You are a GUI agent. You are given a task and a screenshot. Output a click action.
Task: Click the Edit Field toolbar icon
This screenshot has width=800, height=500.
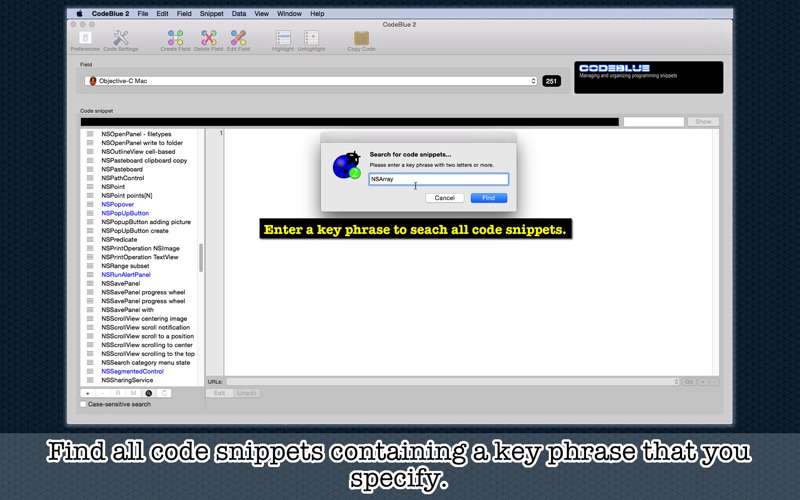(238, 38)
